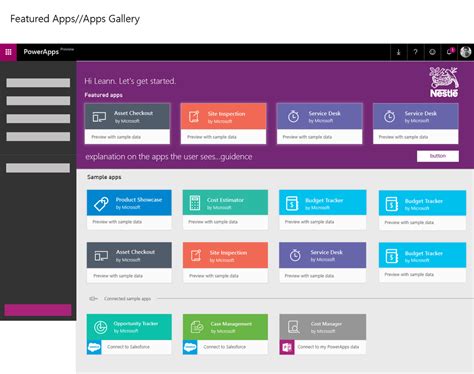Viewport: 474px width, 374px height.
Task: Open the user profile avatar
Action: (465, 52)
